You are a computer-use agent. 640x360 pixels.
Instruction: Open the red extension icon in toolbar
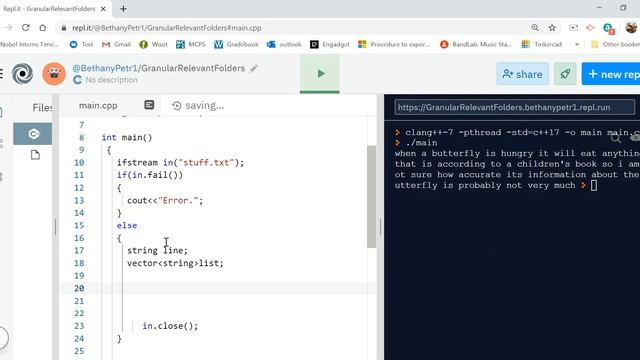coord(590,28)
